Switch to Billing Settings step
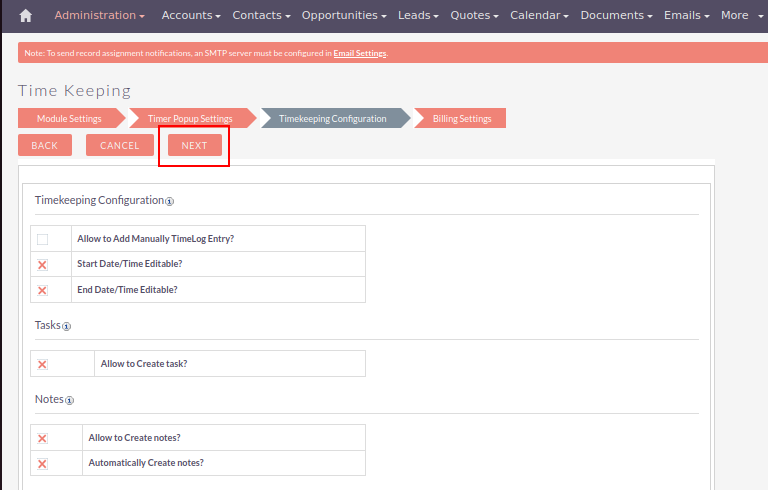Viewport: 768px width, 490px height. (x=462, y=119)
